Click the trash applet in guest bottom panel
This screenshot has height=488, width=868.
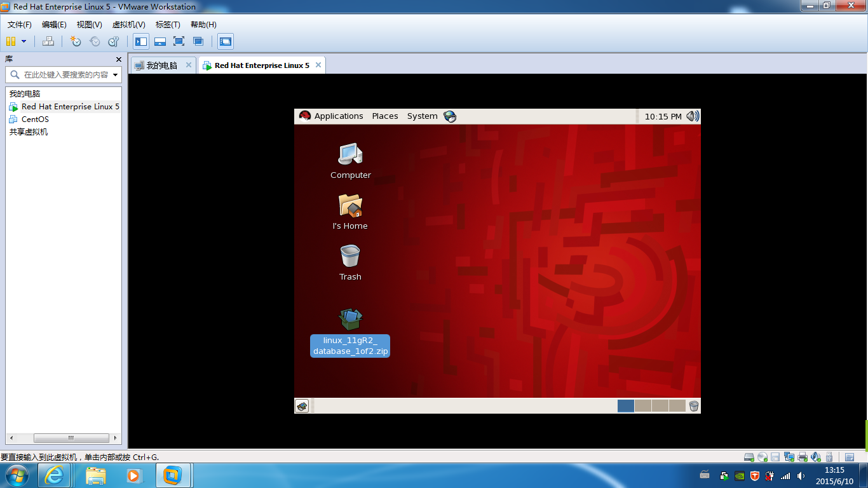coord(694,406)
